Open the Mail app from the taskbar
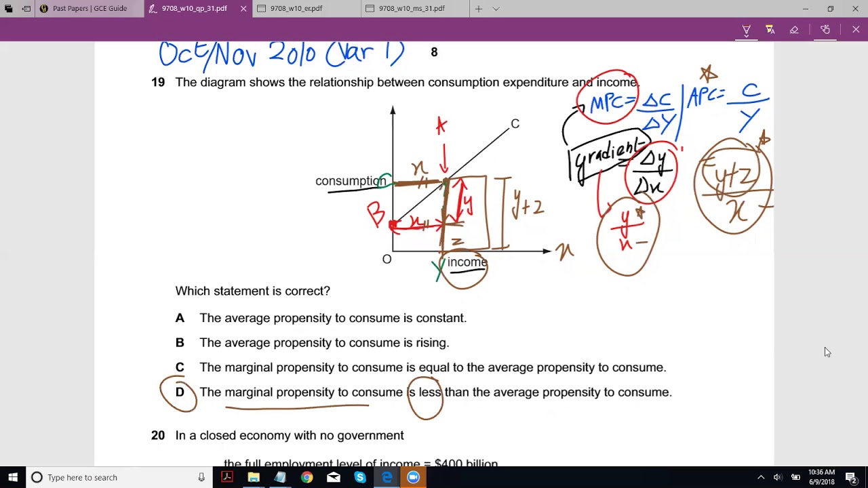Viewport: 868px width, 488px height. click(x=333, y=477)
